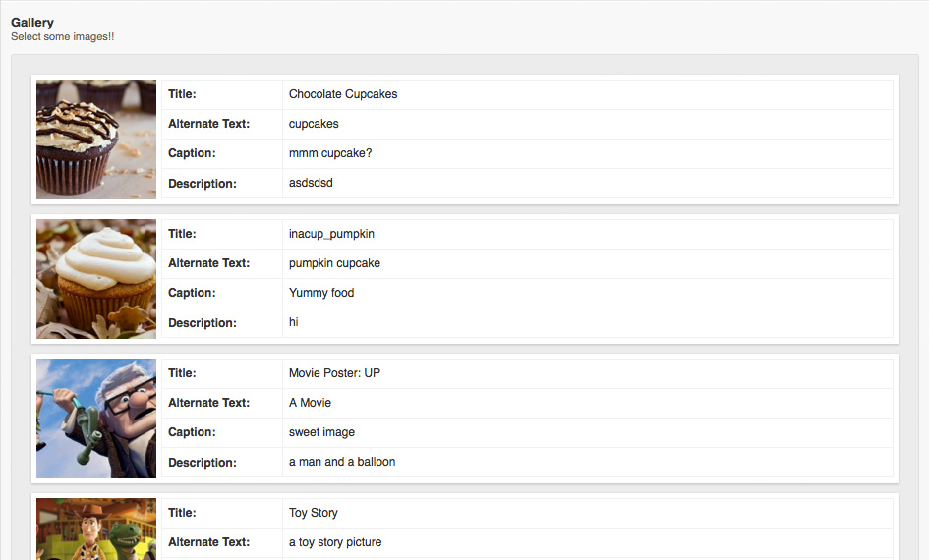Click the 'pumpkin cupcake' alternate text value
The width and height of the screenshot is (929, 560).
tap(334, 263)
